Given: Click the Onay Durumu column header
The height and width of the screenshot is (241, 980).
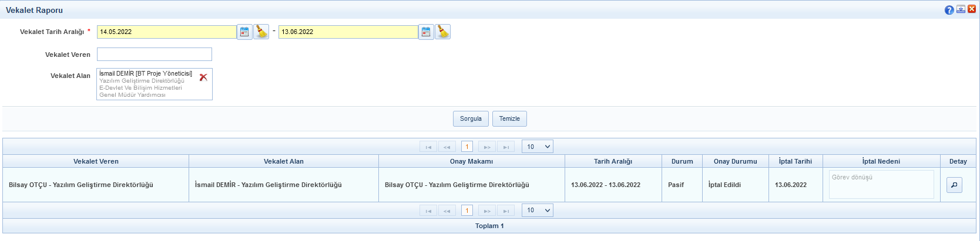Looking at the screenshot, I should tap(736, 161).
